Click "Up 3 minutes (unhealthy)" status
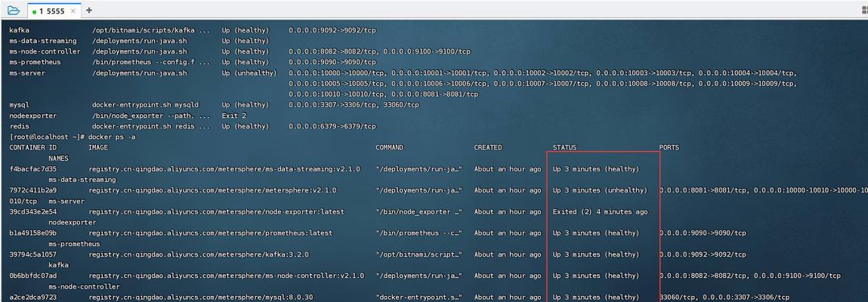Screen dimensions: 868x302 pos(600,190)
